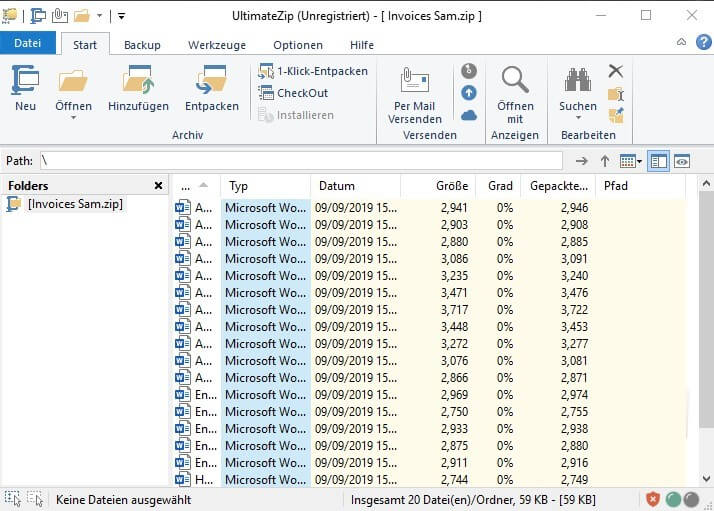
Task: Create a new archive with Neu
Action: (25, 88)
